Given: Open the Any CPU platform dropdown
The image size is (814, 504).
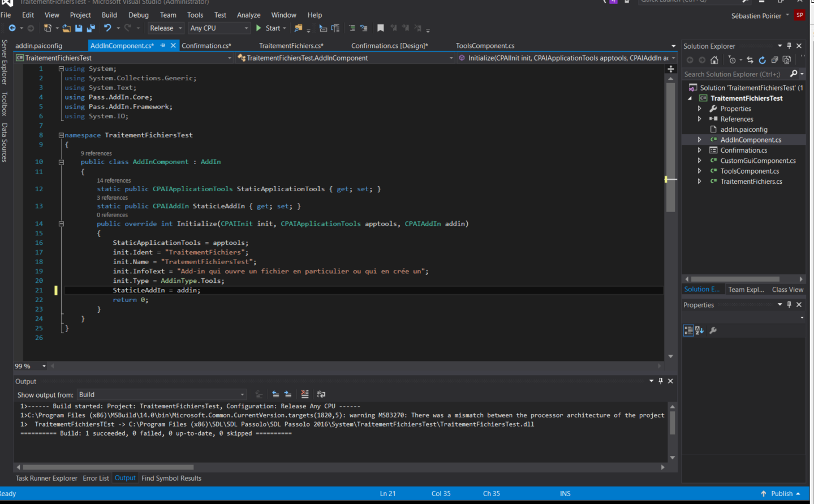Looking at the screenshot, I should (219, 28).
